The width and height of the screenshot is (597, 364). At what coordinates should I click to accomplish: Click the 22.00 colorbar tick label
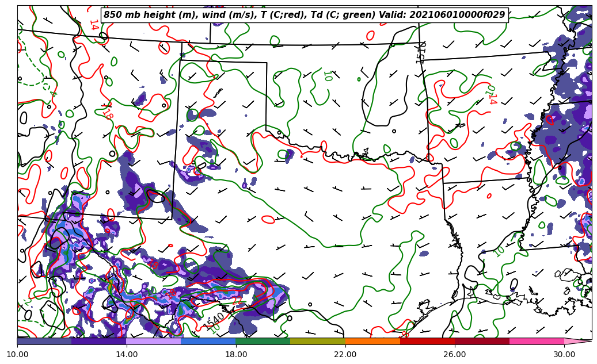pos(345,354)
